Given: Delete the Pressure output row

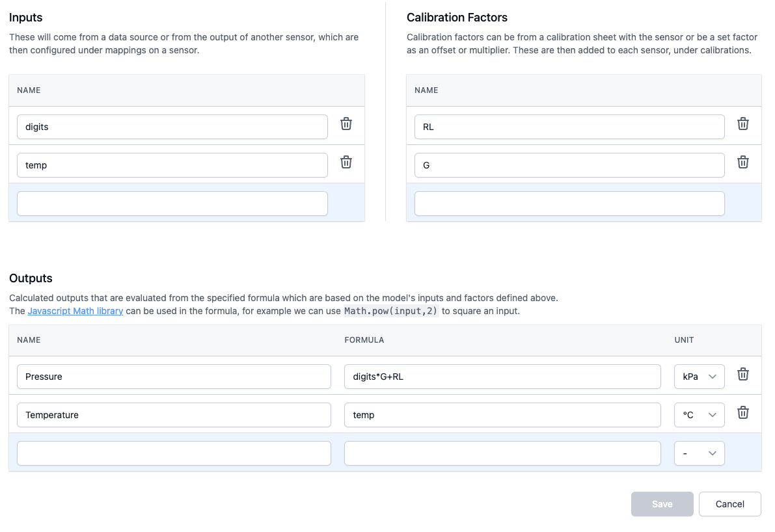Looking at the screenshot, I should tap(743, 374).
